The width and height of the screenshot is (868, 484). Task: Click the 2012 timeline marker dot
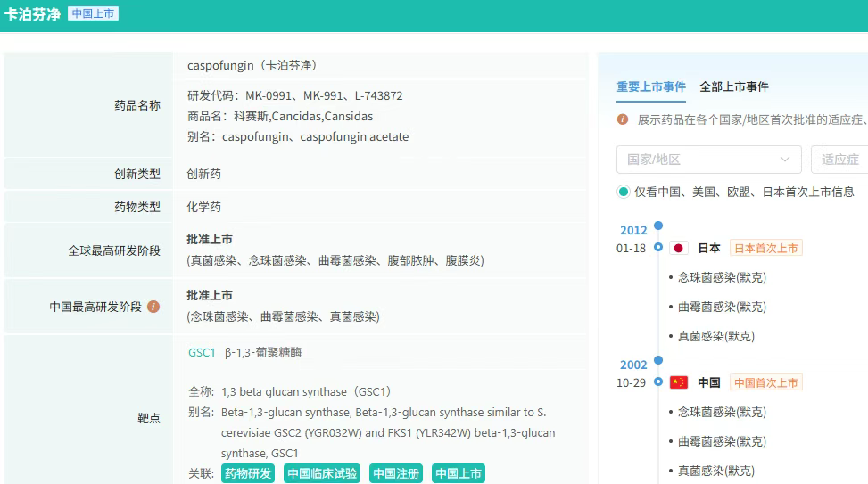pyautogui.click(x=658, y=226)
